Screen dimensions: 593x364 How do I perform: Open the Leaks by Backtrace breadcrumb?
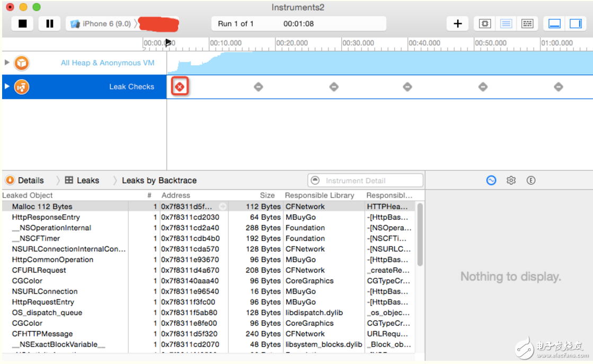[x=159, y=181]
